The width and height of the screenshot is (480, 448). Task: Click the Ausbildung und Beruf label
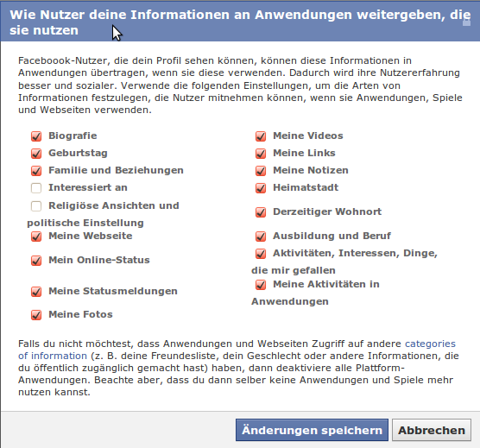click(332, 236)
